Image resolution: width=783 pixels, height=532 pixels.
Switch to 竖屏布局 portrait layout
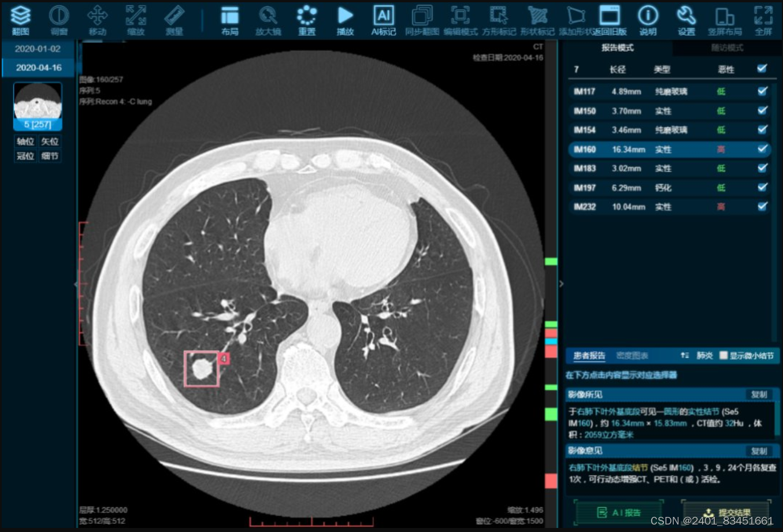(x=725, y=20)
